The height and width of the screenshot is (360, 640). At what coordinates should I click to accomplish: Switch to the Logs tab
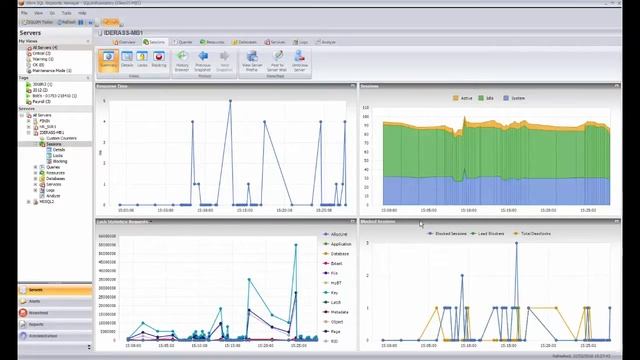300,42
